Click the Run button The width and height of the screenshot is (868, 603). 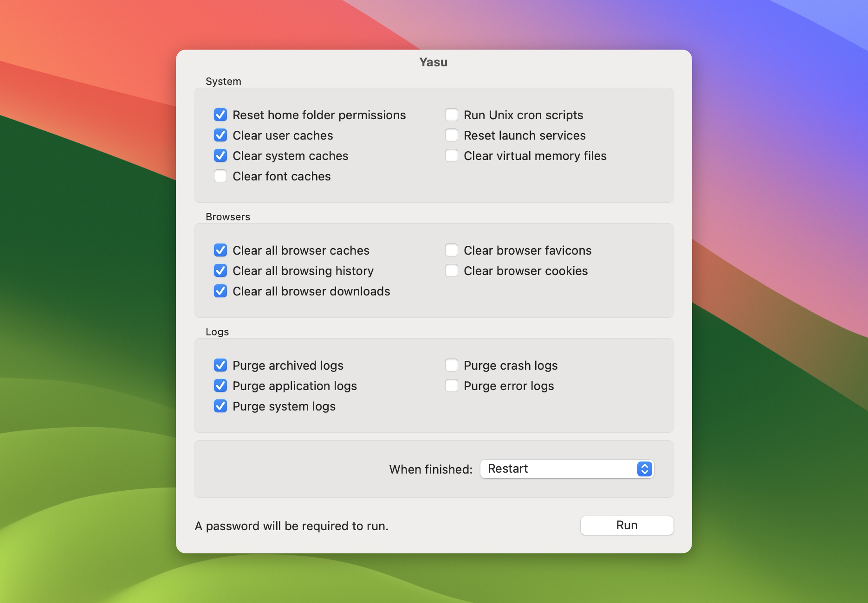[x=626, y=525]
